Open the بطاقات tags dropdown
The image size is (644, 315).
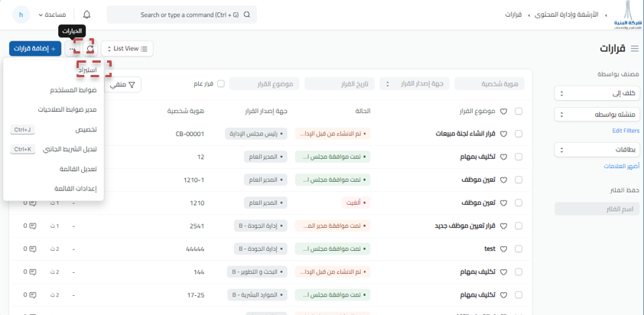coord(597,150)
